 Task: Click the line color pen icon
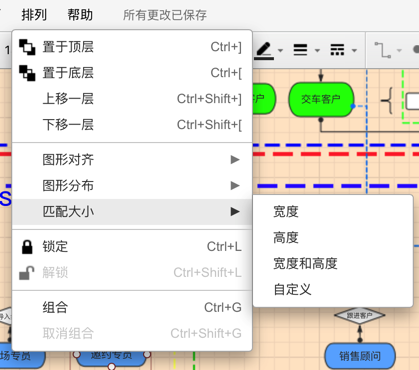coord(264,51)
